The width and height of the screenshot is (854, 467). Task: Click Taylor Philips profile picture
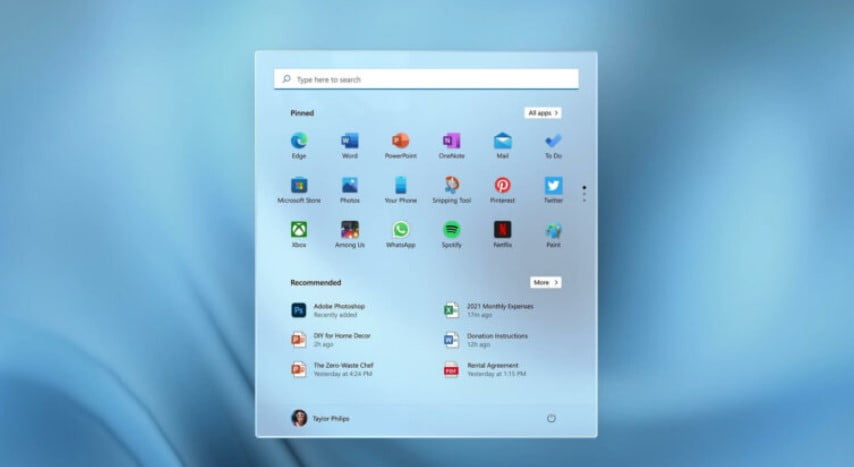coord(299,418)
